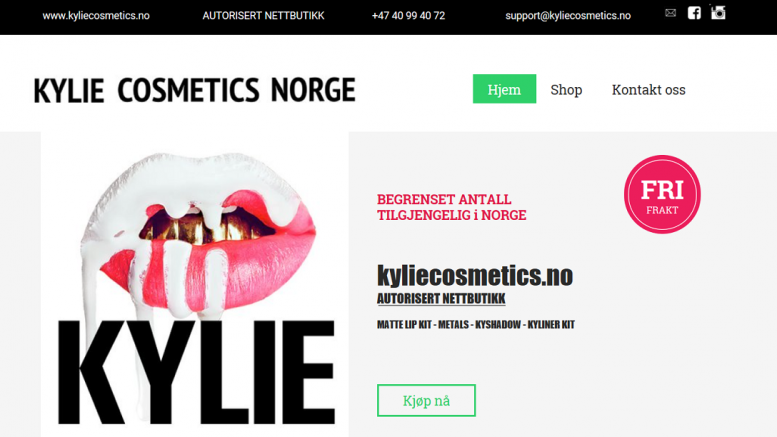Viewport: 777px width, 437px height.
Task: Open the Facebook icon link
Action: 694,13
